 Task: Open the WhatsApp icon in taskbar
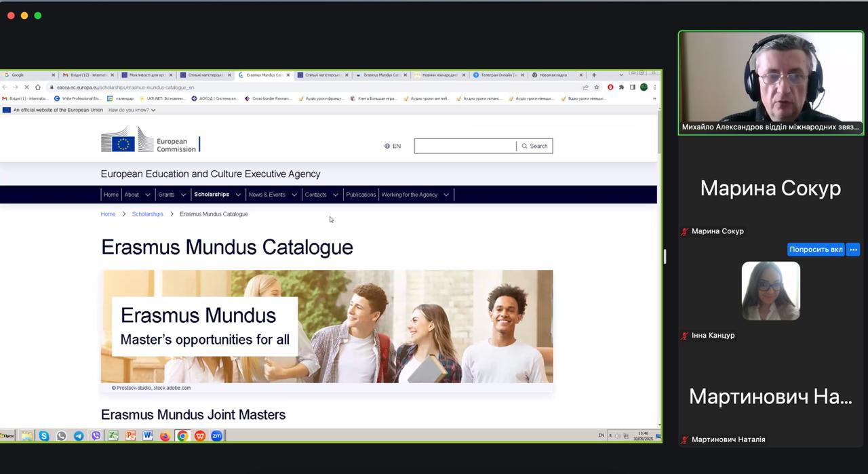pos(61,436)
